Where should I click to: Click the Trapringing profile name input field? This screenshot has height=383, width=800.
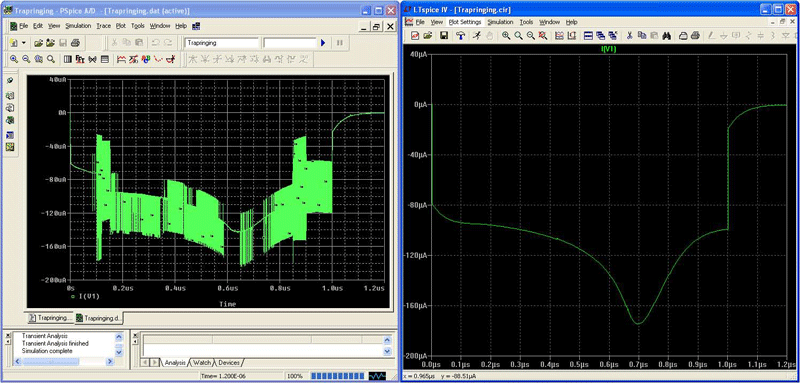tap(221, 43)
